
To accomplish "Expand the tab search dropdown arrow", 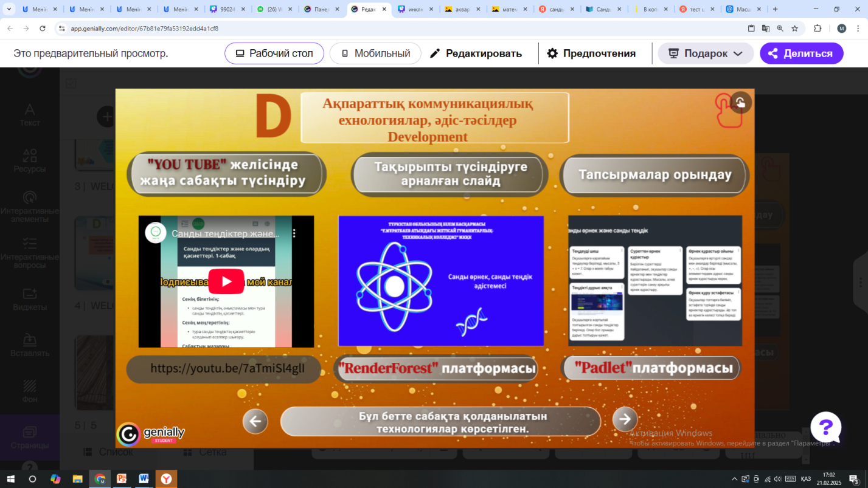I will [9, 9].
